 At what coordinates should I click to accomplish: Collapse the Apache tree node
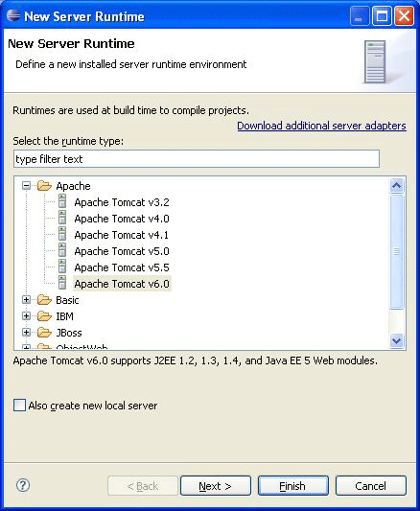coord(27,186)
